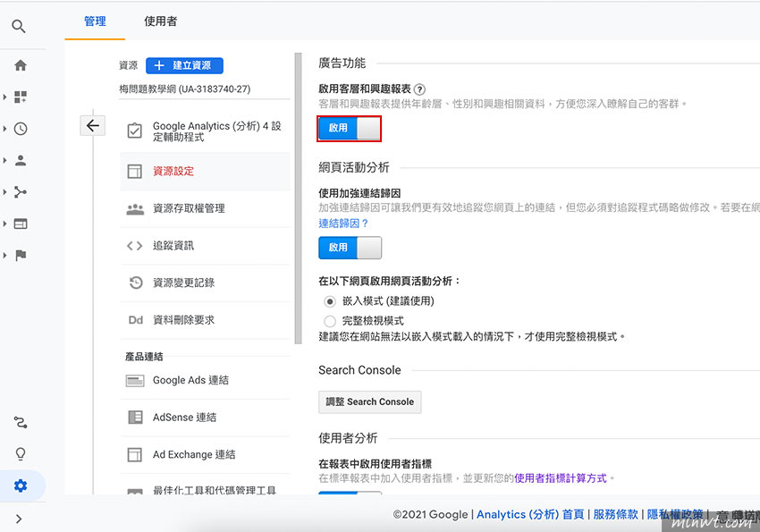Open 資源設定 menu item

click(205, 171)
